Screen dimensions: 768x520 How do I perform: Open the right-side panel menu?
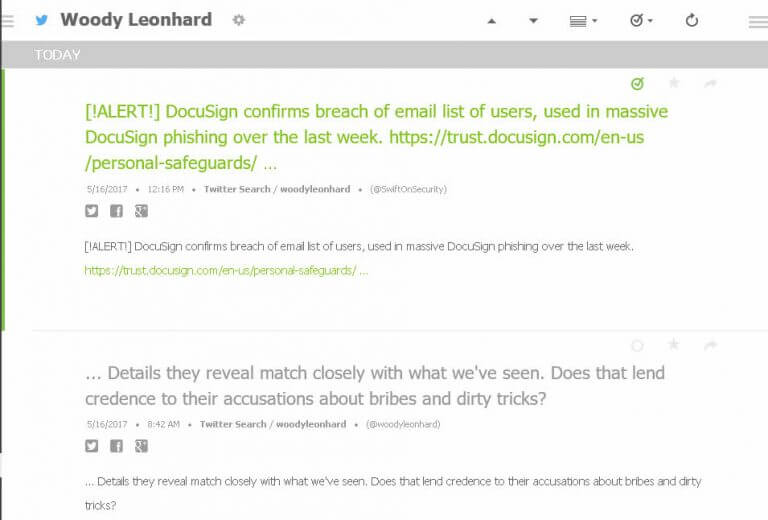758,22
